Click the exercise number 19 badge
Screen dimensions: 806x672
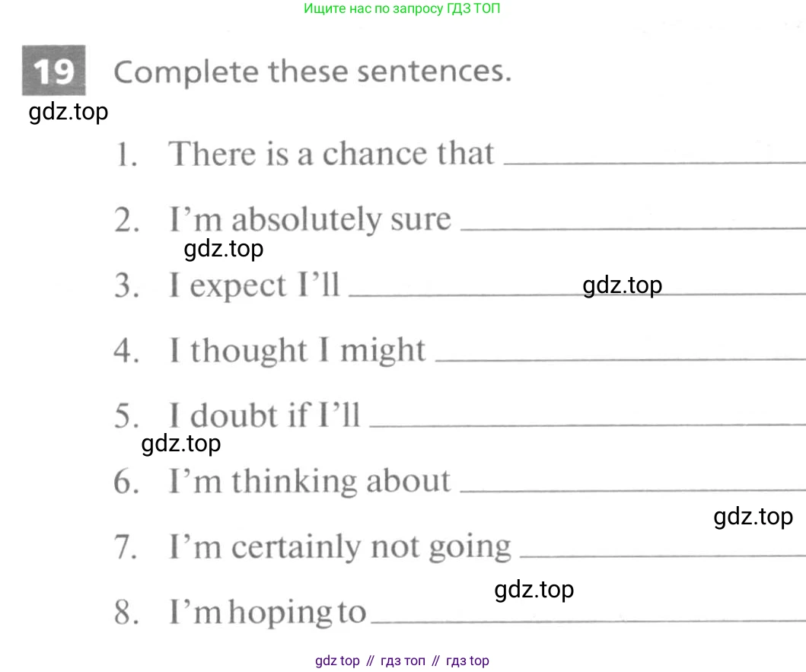[x=53, y=71]
